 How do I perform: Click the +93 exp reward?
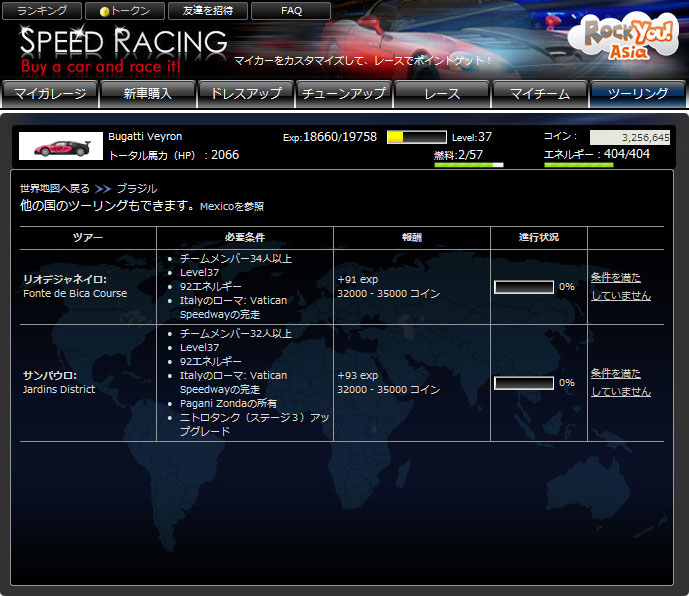click(358, 376)
